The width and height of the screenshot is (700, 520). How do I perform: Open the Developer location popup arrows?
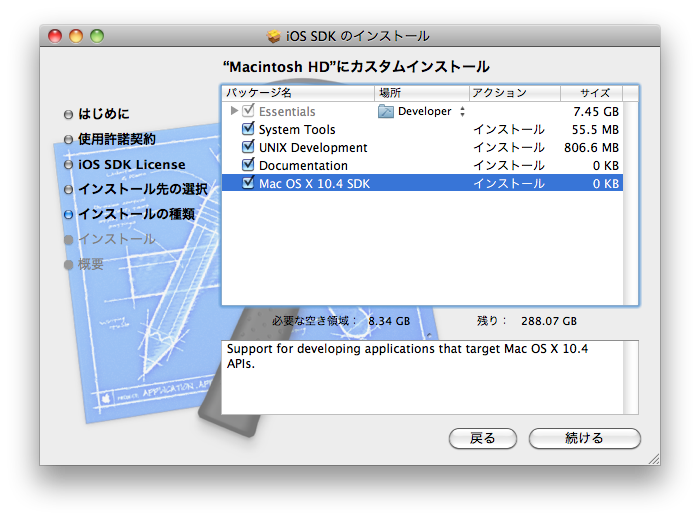tap(462, 112)
